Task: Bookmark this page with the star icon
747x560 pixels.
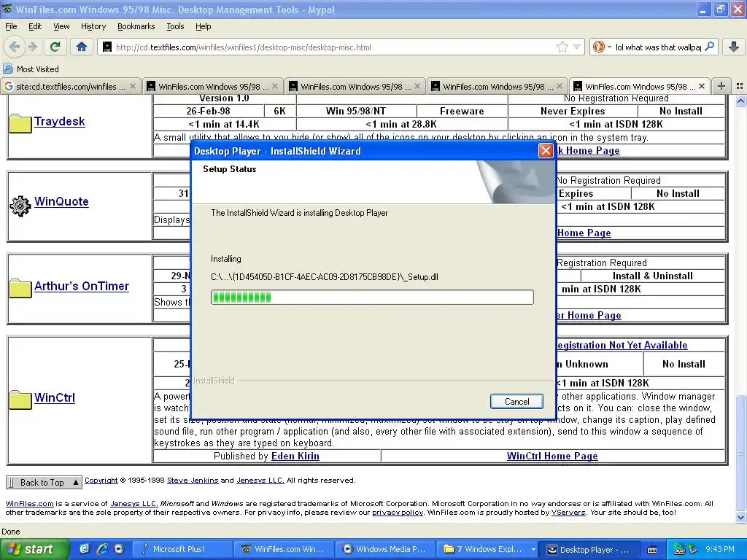Action: (x=562, y=47)
